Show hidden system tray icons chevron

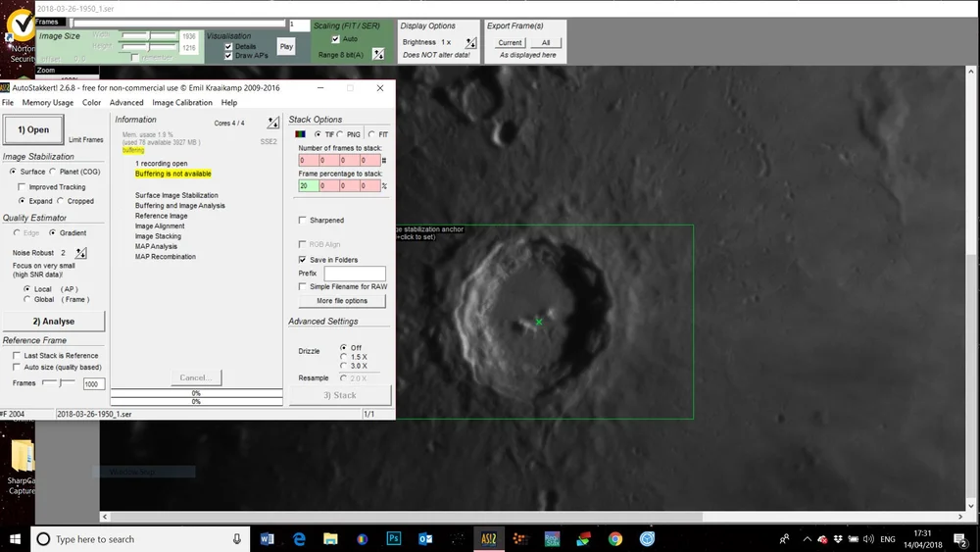[x=807, y=539]
